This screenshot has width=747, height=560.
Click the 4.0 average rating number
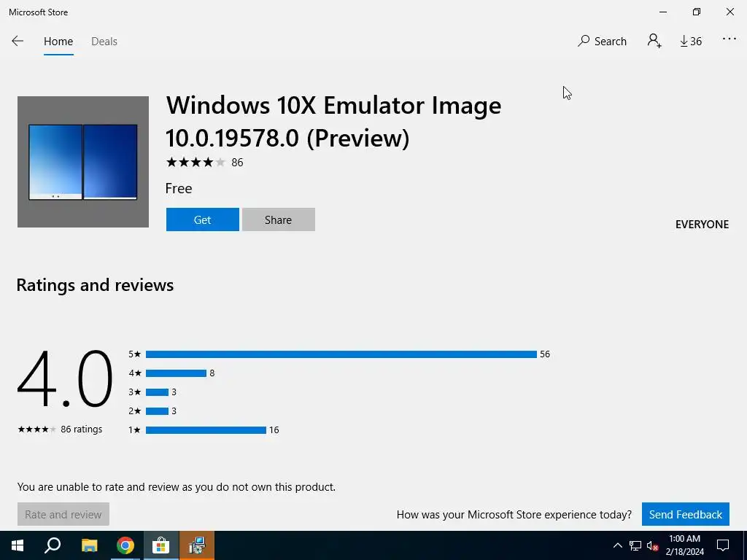(65, 379)
